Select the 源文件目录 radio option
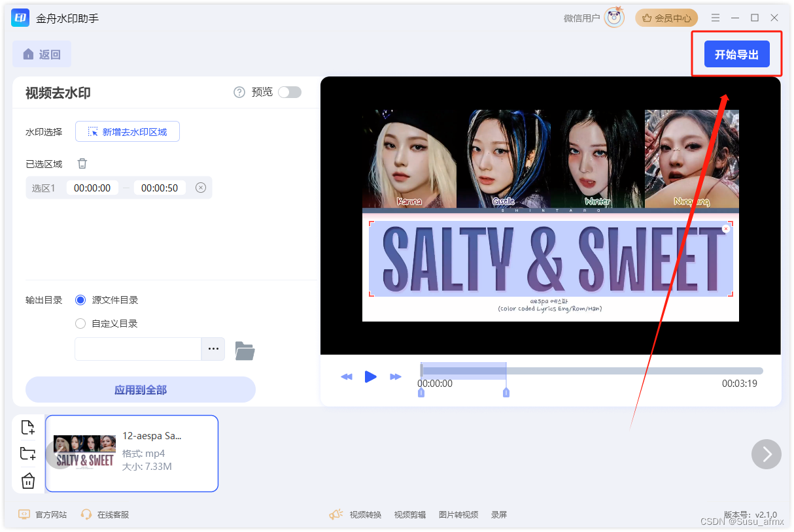This screenshot has width=794, height=532. click(80, 300)
